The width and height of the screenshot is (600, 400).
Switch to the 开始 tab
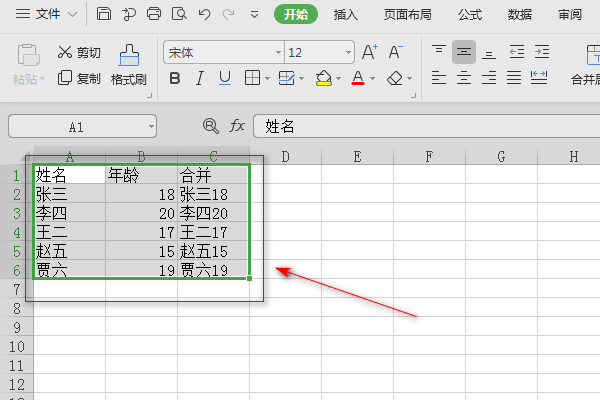tap(296, 15)
